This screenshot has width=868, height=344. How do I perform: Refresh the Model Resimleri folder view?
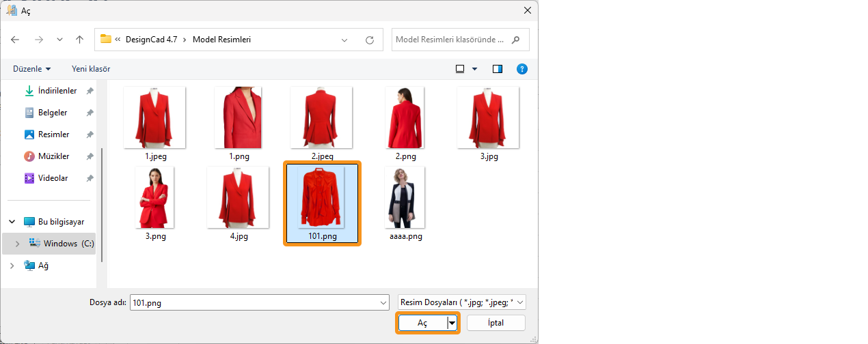pos(370,40)
